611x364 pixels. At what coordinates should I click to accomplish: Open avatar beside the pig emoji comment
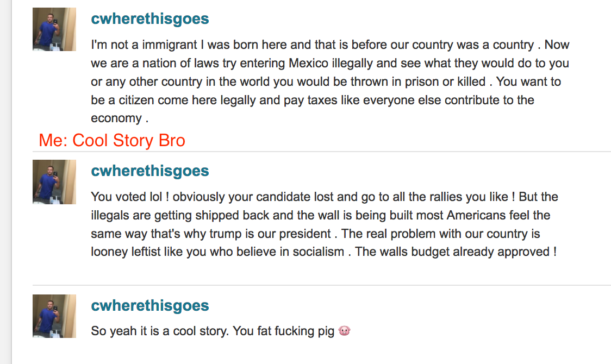click(x=54, y=316)
